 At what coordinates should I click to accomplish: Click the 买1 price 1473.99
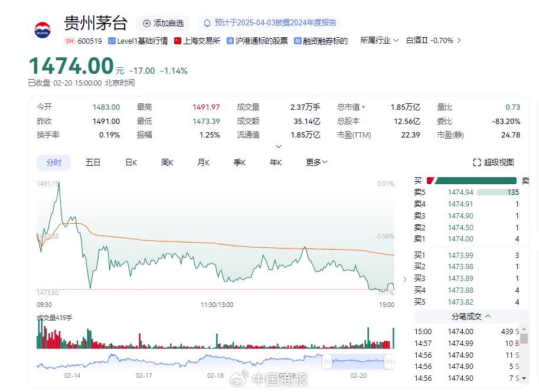click(460, 255)
